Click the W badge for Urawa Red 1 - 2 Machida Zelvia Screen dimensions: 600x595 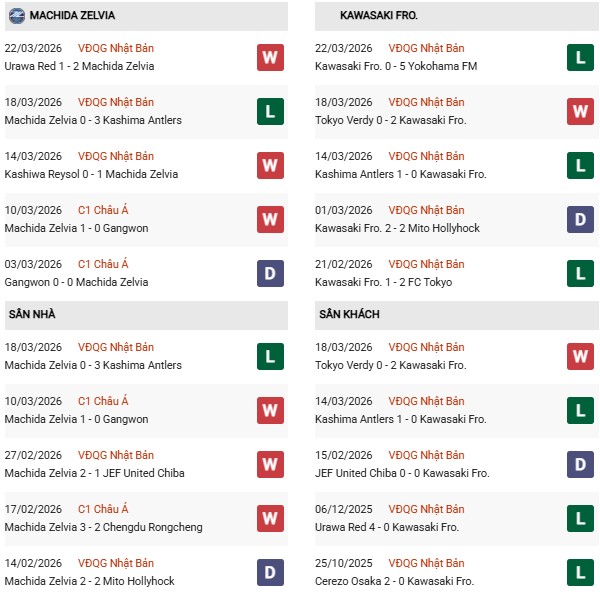(x=270, y=57)
